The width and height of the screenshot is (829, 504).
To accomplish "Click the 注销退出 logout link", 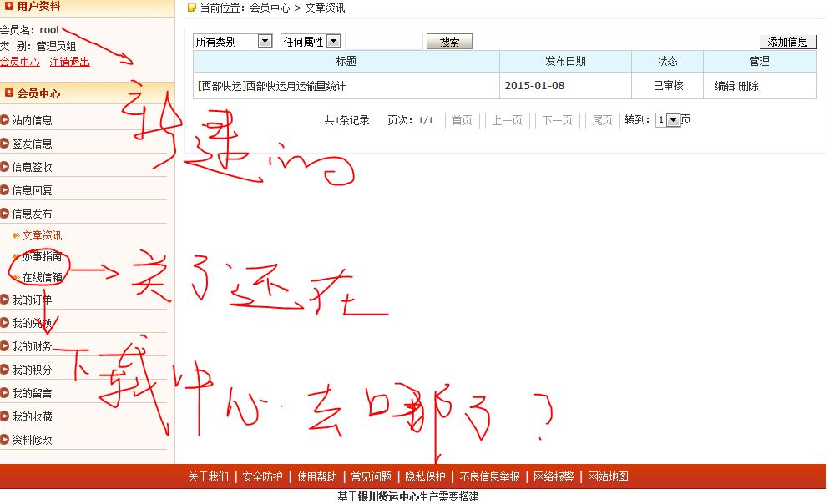I will [x=69, y=62].
